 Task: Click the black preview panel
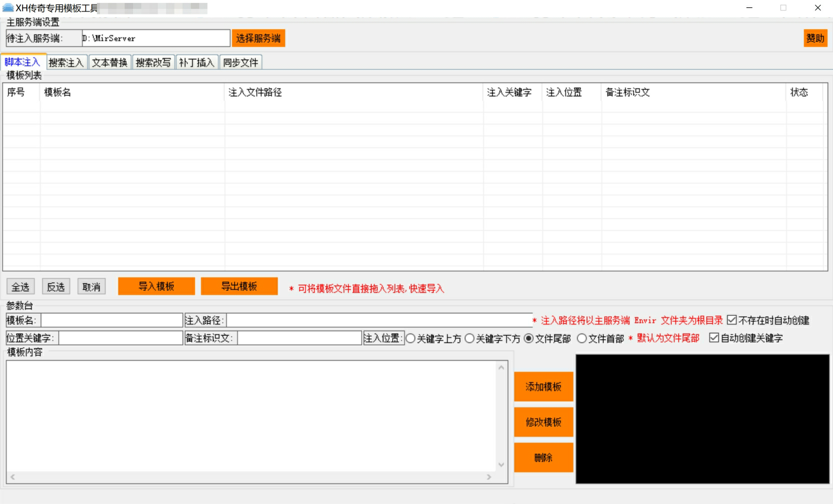(702, 419)
